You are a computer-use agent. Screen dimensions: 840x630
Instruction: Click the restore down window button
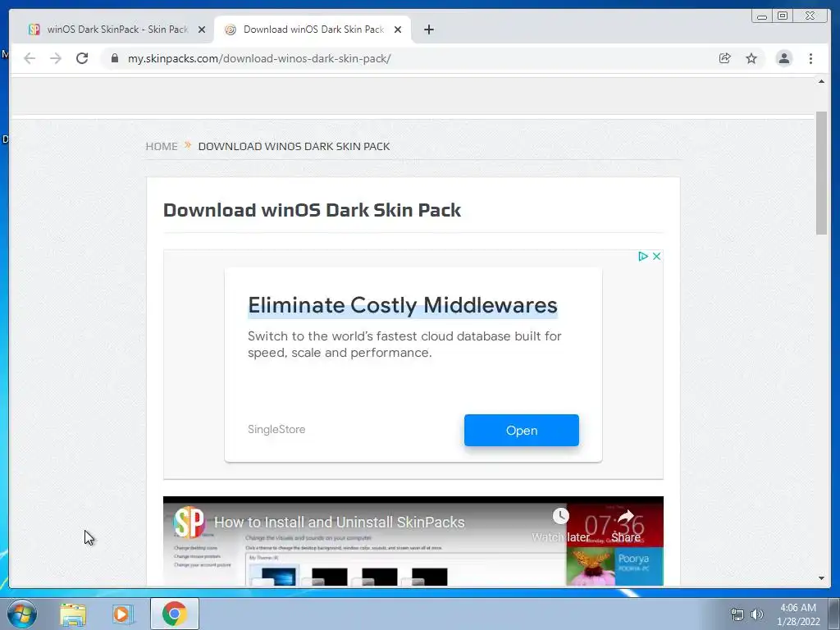[x=783, y=16]
